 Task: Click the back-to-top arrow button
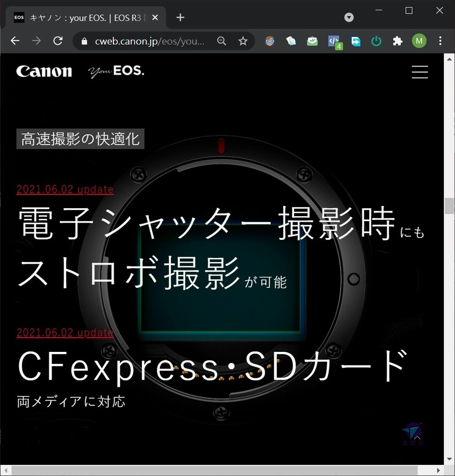tap(417, 437)
